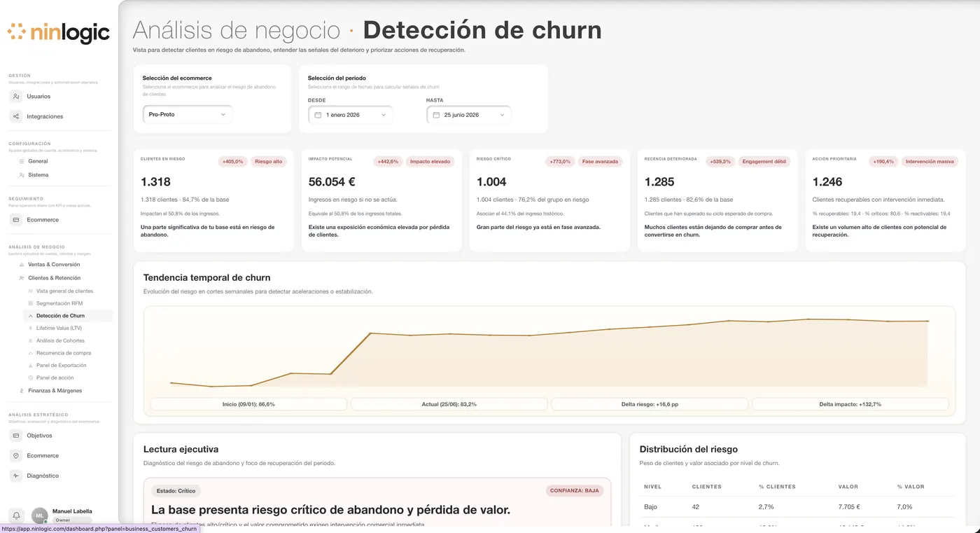The image size is (980, 533).
Task: Open Vista general de clientes
Action: tap(64, 291)
